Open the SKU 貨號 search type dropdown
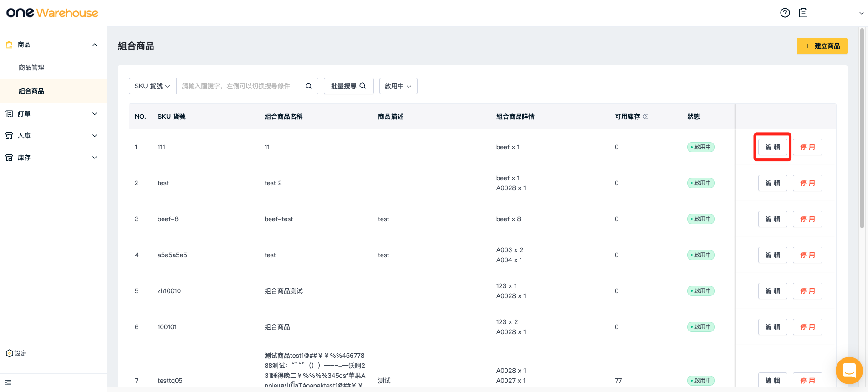Screen dimensions: 868x392 tap(153, 86)
